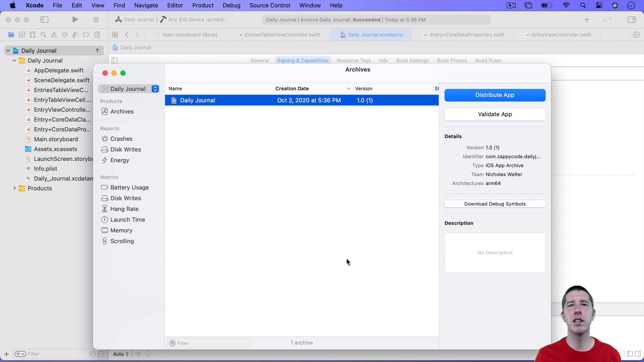
Task: Open the Daily Journal app picker dropdown
Action: [129, 89]
